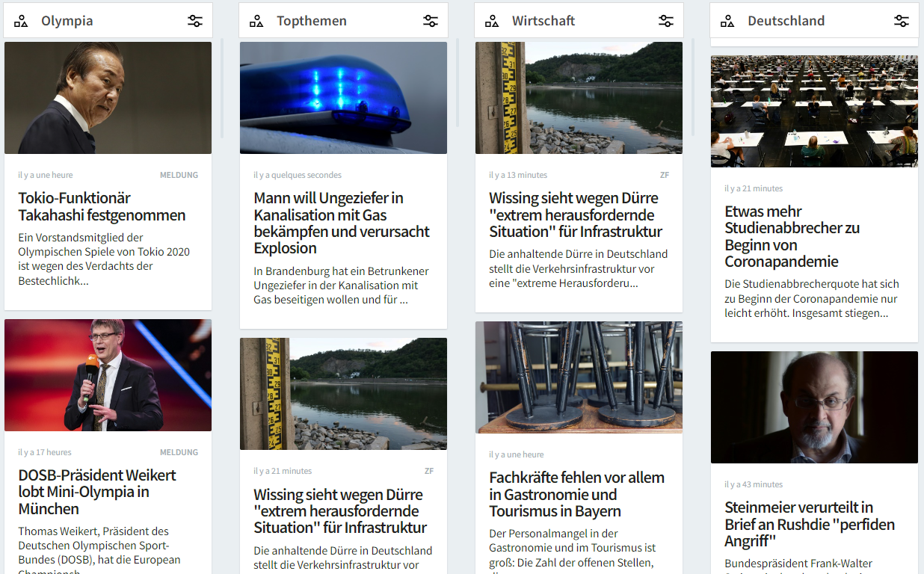Click the Salman Rushdie portrait thumbnail
Screen dimensions: 924x574
(814, 407)
